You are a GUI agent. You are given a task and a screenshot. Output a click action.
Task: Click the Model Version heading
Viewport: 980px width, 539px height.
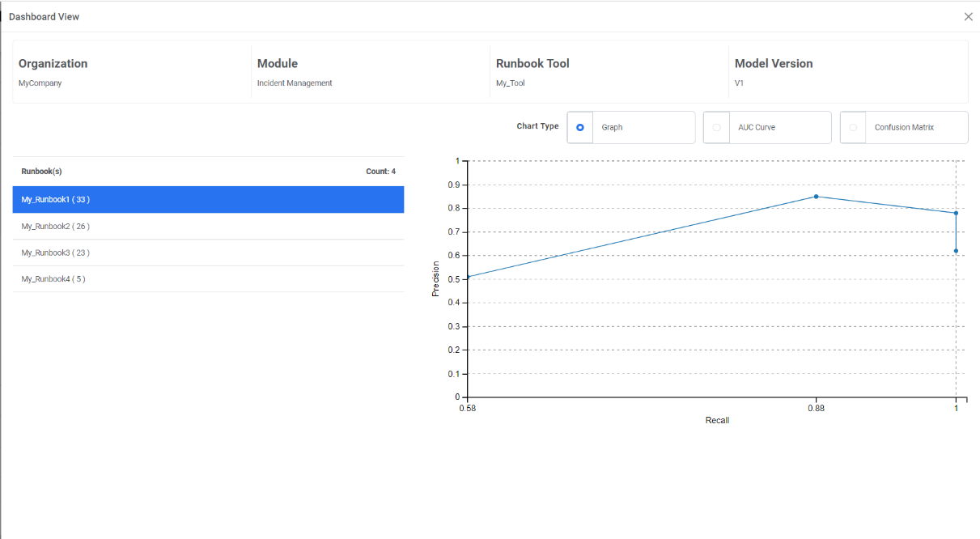pyautogui.click(x=774, y=64)
